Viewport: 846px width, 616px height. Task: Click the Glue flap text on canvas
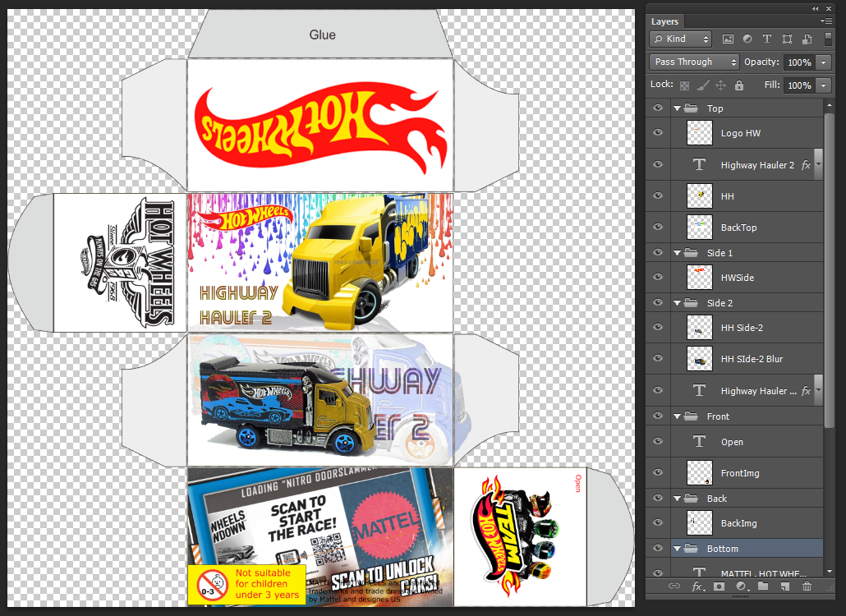(322, 34)
